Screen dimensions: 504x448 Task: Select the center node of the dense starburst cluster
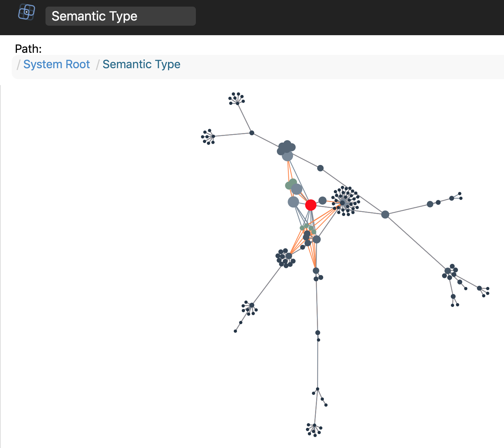(342, 203)
